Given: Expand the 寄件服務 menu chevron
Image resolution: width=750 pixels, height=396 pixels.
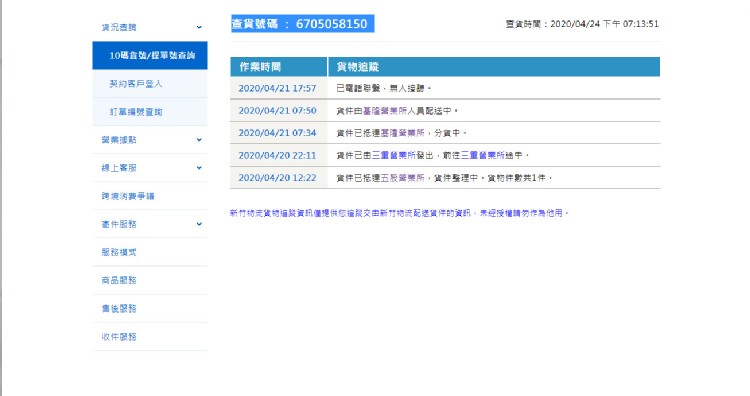Looking at the screenshot, I should (199, 224).
